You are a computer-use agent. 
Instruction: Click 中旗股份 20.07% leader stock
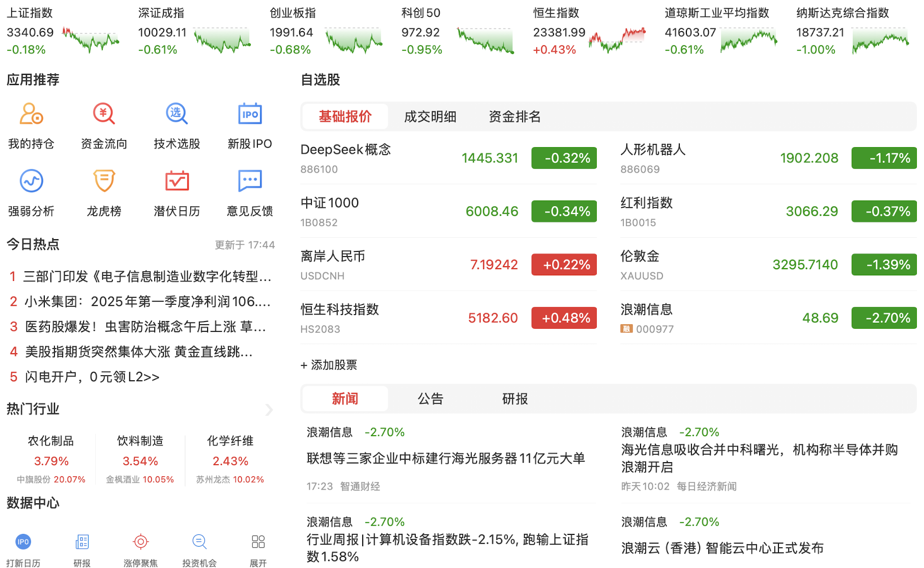(x=51, y=479)
